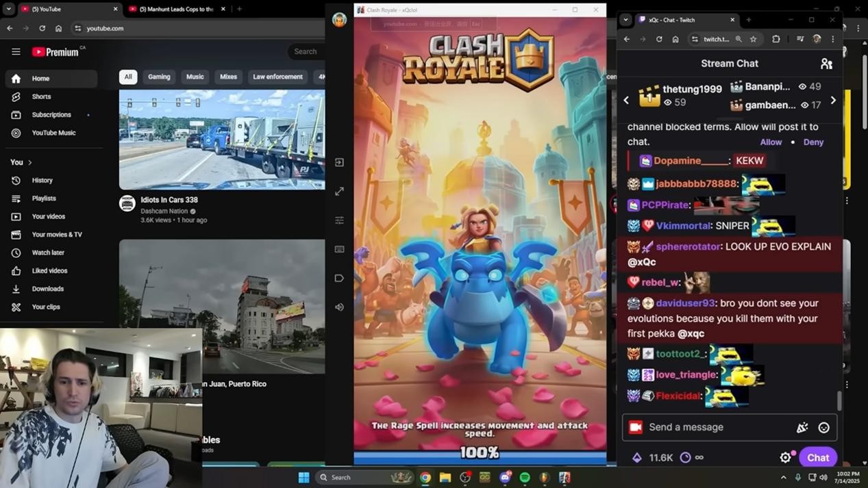This screenshot has width=868, height=488.
Task: Reload the Twitch chat browser page
Action: coord(659,40)
